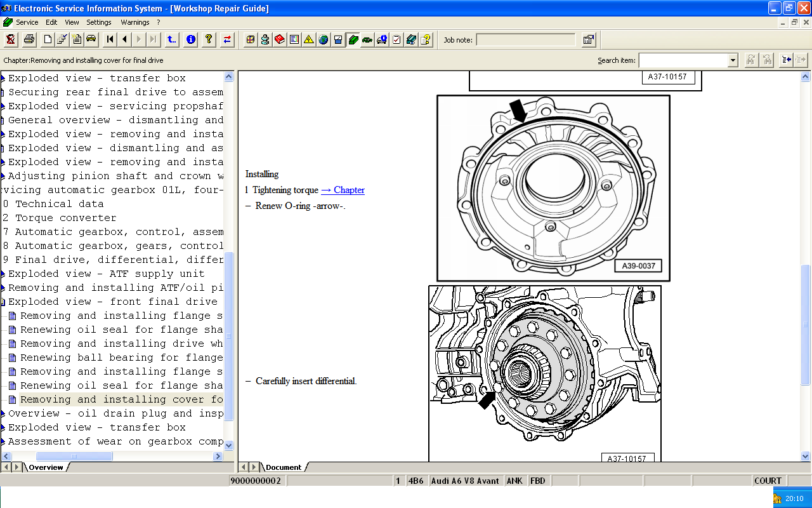The height and width of the screenshot is (508, 812).
Task: Click the tree panel horizontal scrollbar thumb
Action: (74, 456)
